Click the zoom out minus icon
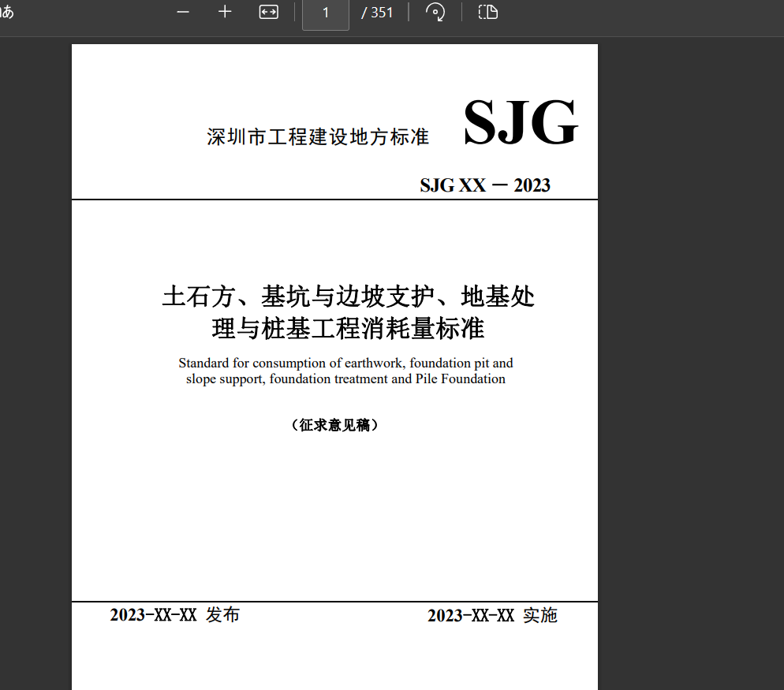The height and width of the screenshot is (690, 784). pyautogui.click(x=183, y=12)
